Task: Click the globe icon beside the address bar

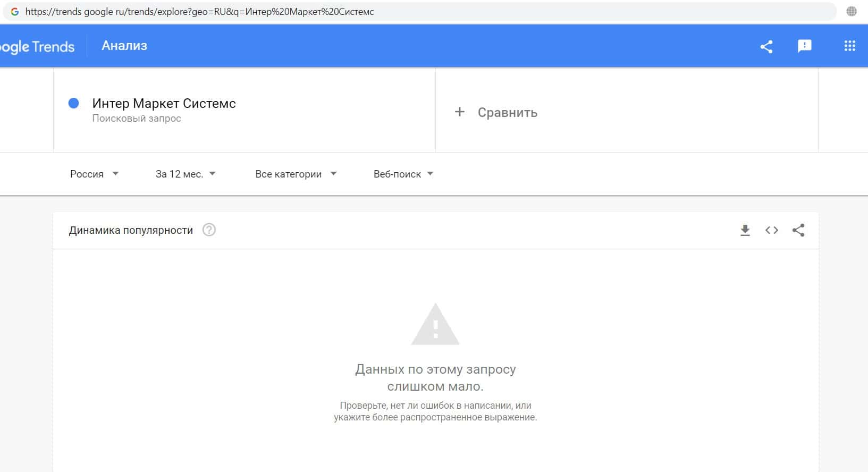Action: tap(852, 11)
